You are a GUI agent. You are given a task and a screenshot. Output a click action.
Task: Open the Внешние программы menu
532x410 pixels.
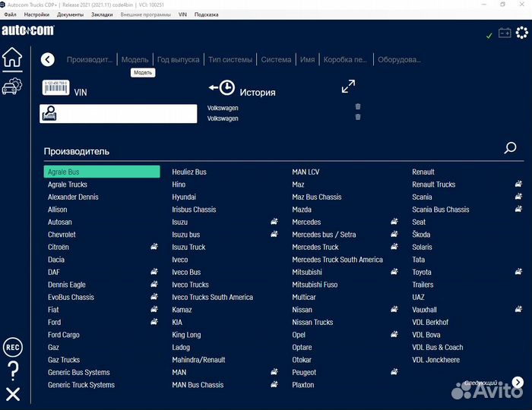click(x=146, y=14)
